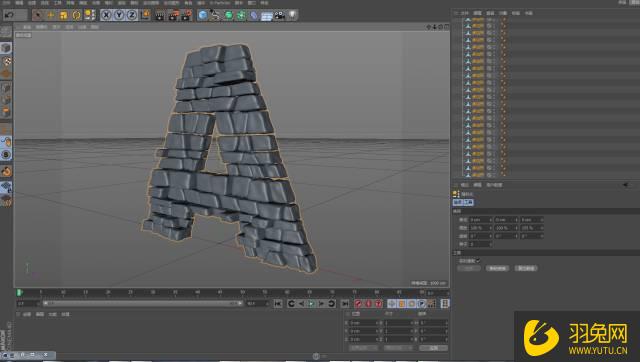640x362 pixels.
Task: Open the timeline layout icon
Action: (445, 304)
